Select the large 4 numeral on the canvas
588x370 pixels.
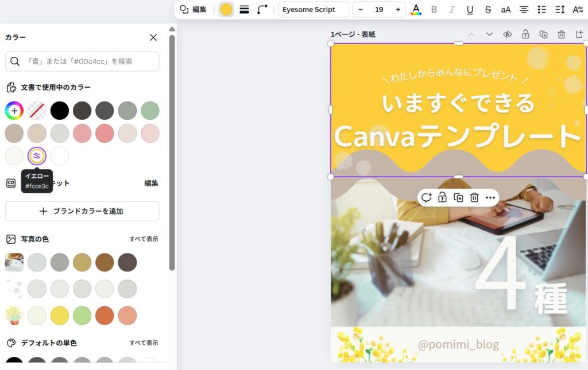[x=501, y=272]
